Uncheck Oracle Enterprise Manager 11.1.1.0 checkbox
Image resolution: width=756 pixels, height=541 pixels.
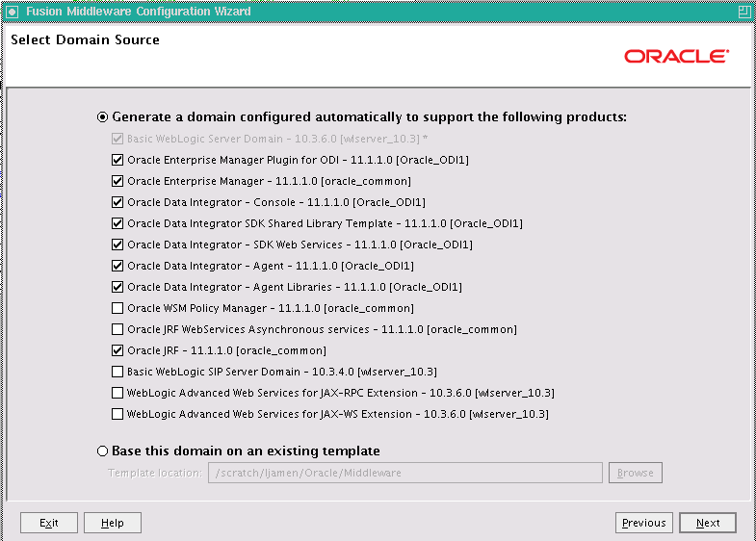click(117, 181)
